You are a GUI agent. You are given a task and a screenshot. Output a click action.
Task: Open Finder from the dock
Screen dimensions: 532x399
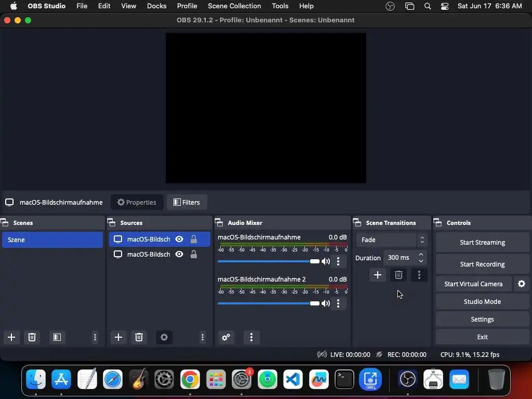(36, 379)
